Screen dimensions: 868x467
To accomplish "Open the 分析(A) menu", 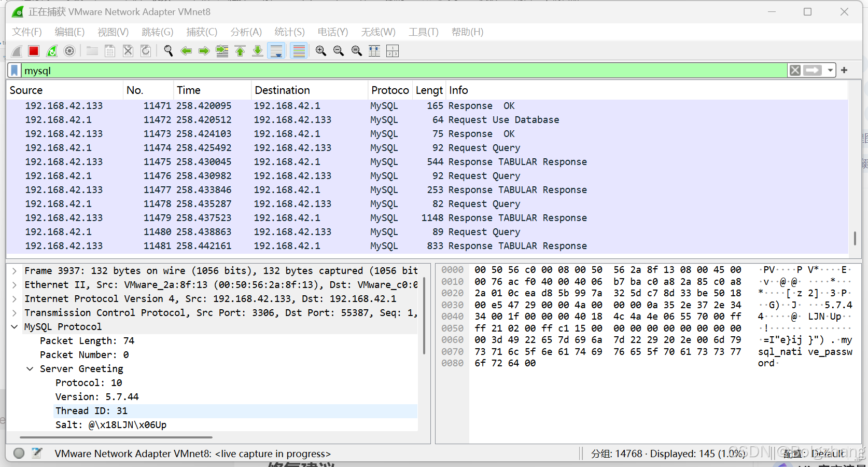I will (246, 32).
